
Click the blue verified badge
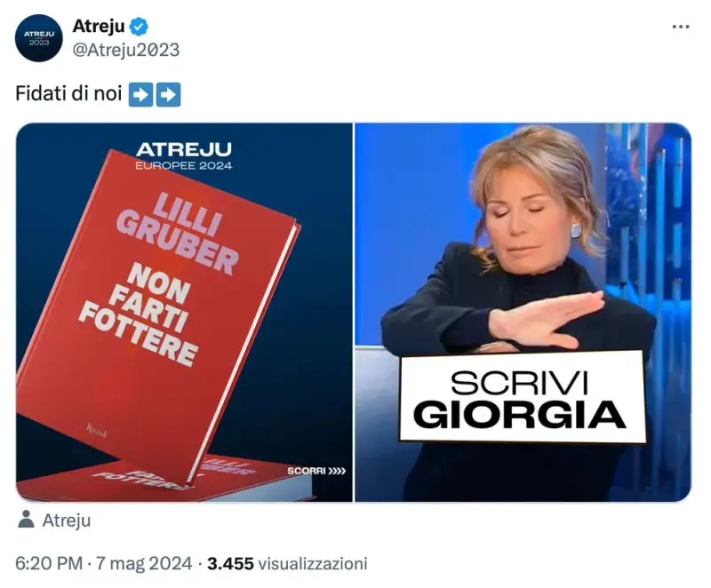139,27
